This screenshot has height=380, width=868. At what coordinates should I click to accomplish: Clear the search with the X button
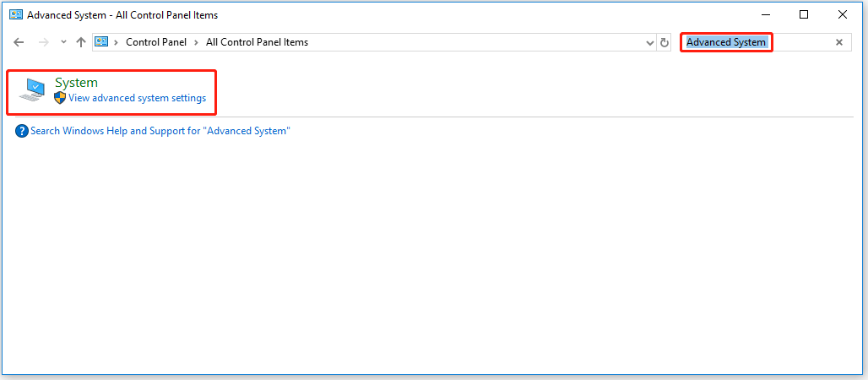839,42
